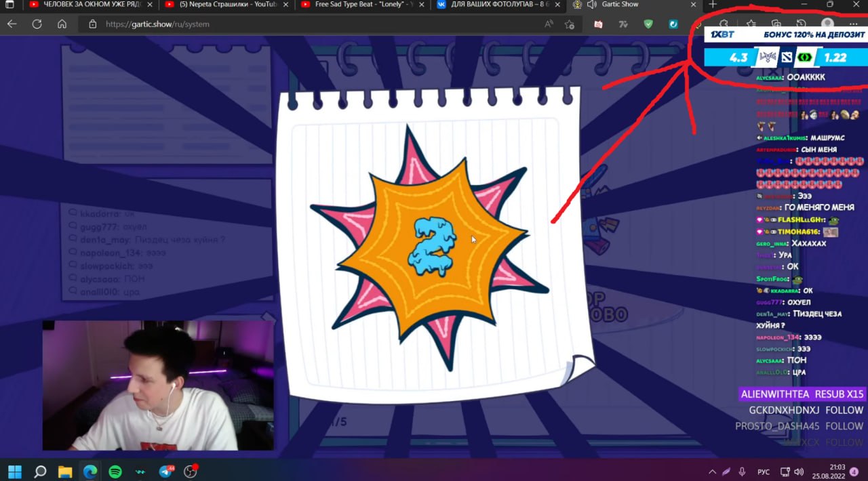
Task: Close the 'ЧЕЛОВЕК ЗА ОКНОМ' tab
Action: [151, 3]
